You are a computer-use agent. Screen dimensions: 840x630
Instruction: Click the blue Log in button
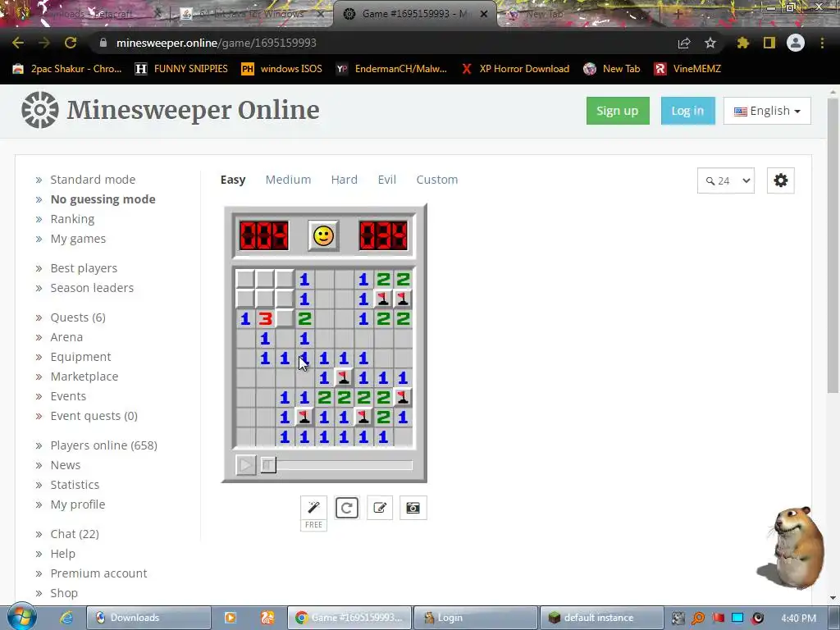(x=688, y=111)
